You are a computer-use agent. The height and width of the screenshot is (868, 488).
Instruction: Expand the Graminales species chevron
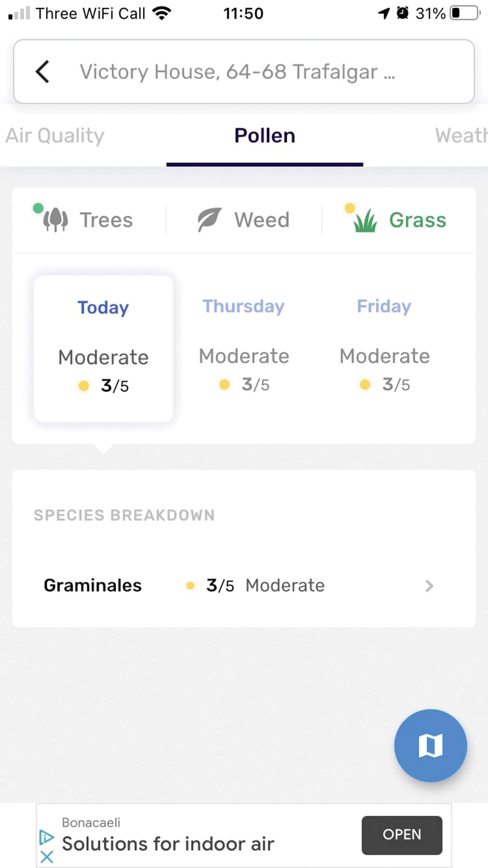point(429,586)
